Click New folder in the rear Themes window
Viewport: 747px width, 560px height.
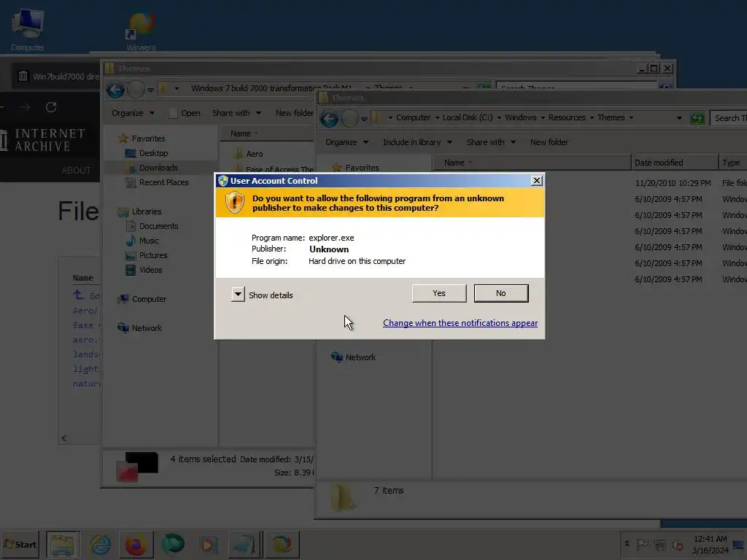[x=294, y=113]
